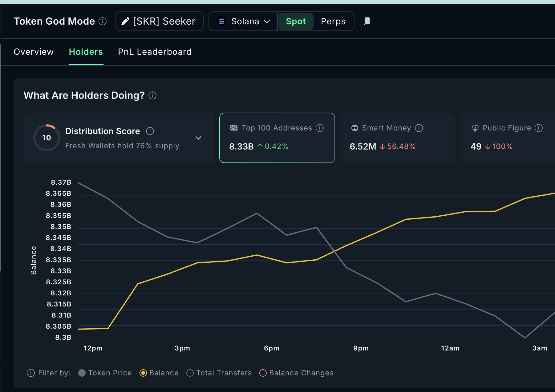Open info tooltip for What Are Holders Doing
This screenshot has height=392, width=555.
click(152, 96)
